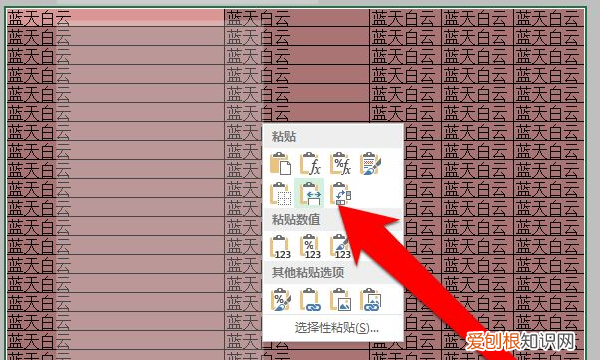Click the 其他粘贴选项 section header
This screenshot has height=360, width=600.
308,272
